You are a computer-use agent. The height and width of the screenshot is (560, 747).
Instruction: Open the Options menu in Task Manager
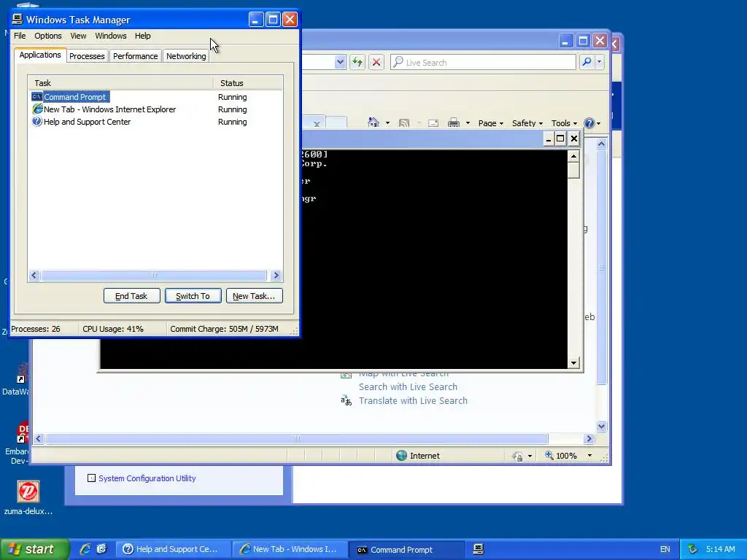coord(47,36)
